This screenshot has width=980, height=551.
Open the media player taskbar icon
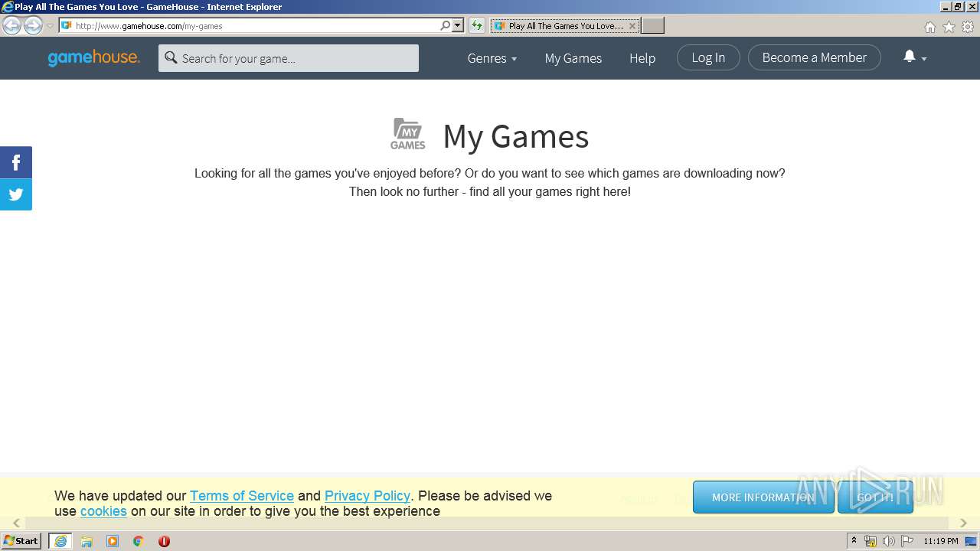(x=113, y=541)
